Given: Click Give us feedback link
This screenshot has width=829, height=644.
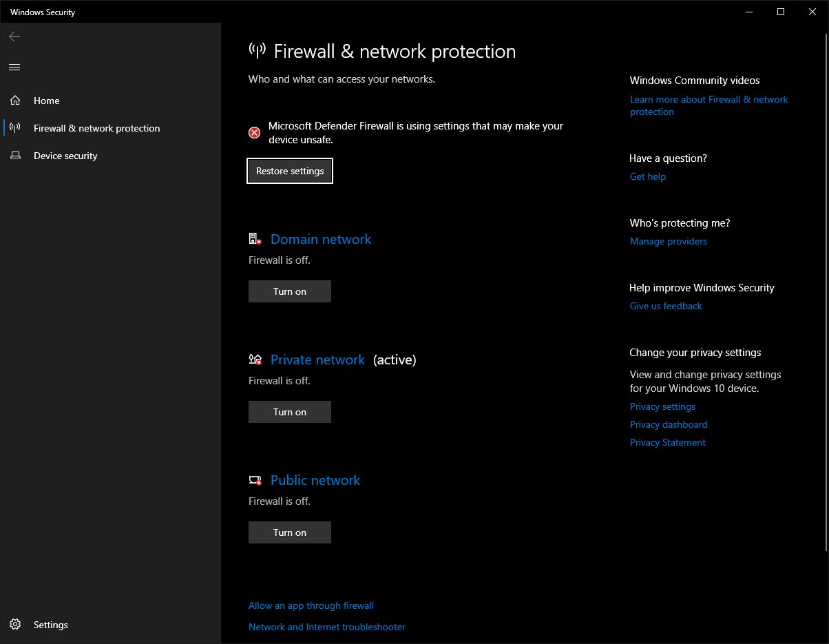Looking at the screenshot, I should coord(666,306).
